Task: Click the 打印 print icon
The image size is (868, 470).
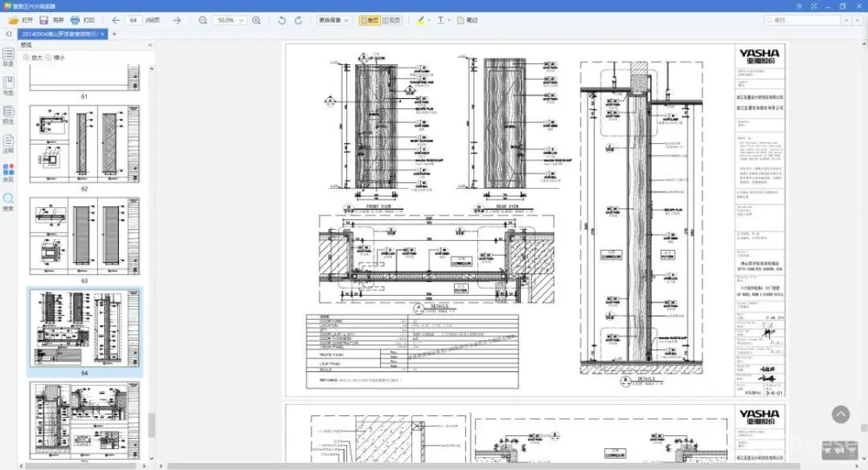Action: click(x=82, y=19)
